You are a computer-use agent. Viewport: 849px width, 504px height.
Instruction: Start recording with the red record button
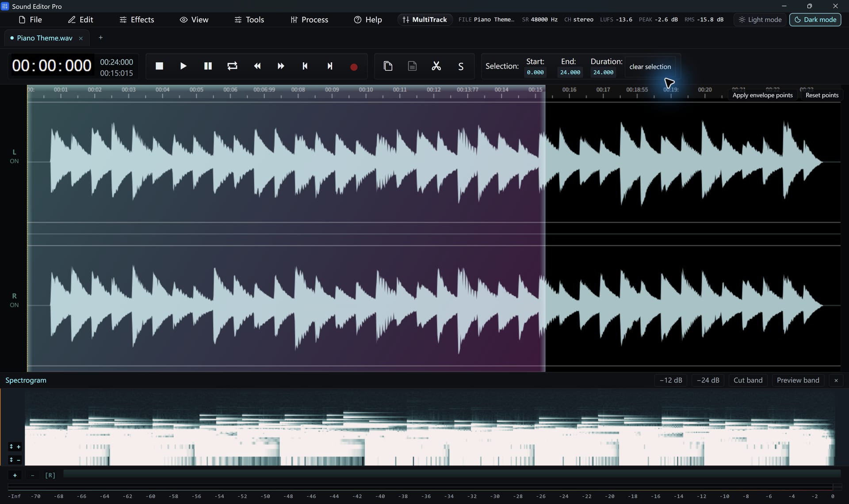354,67
